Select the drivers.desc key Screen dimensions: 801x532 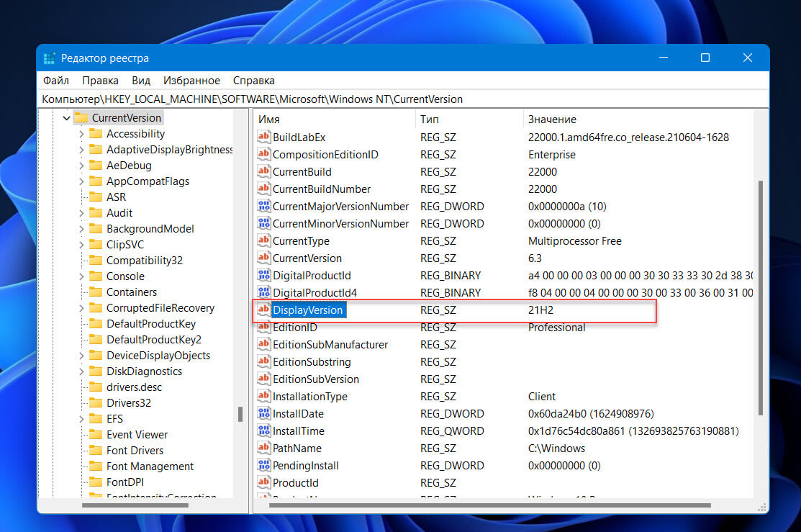point(134,387)
